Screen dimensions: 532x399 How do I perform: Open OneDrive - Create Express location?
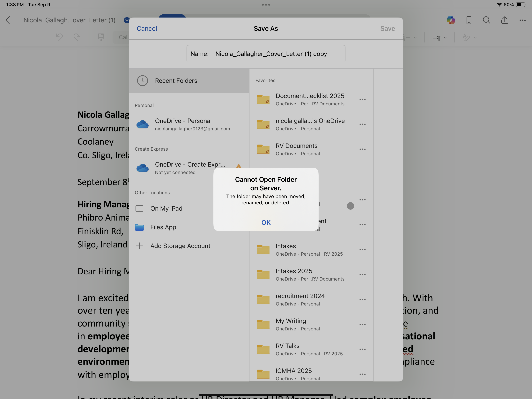click(x=189, y=168)
